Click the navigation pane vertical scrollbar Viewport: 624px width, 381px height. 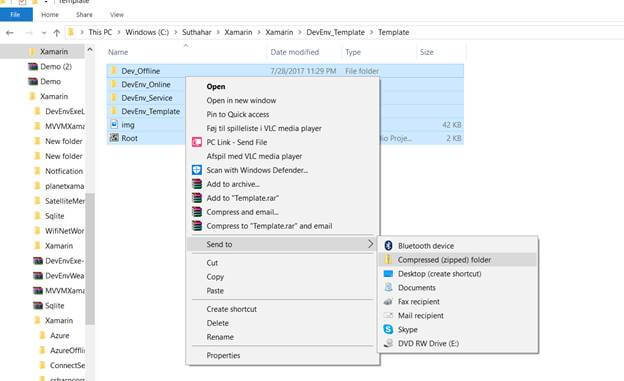point(90,259)
